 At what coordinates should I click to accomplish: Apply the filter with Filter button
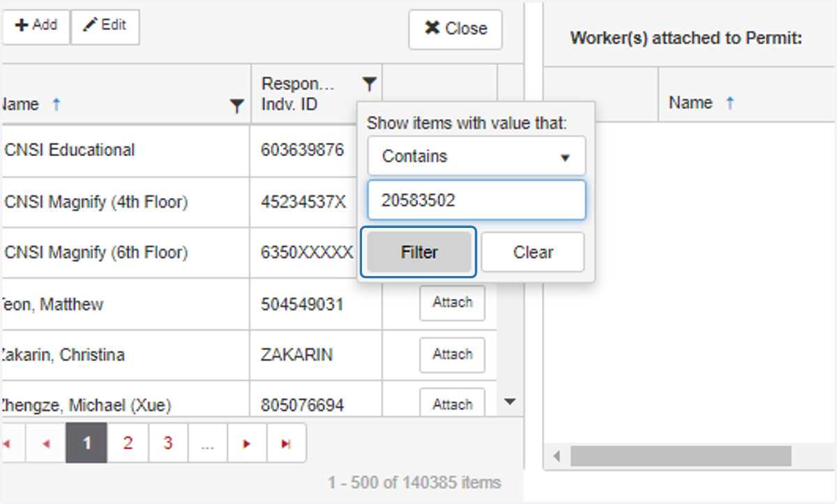419,252
